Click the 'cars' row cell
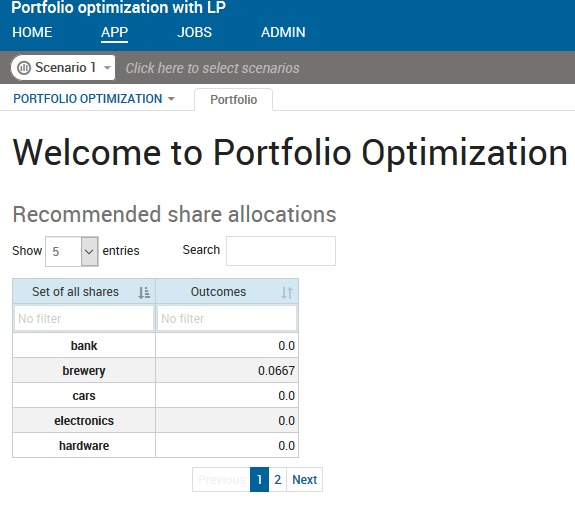The image size is (575, 506). [84, 396]
